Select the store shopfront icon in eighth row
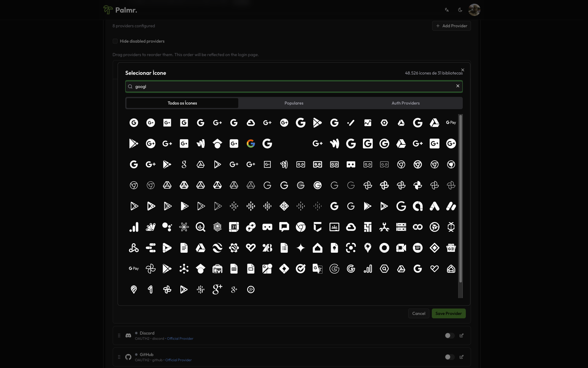The width and height of the screenshot is (588, 368). click(x=217, y=269)
